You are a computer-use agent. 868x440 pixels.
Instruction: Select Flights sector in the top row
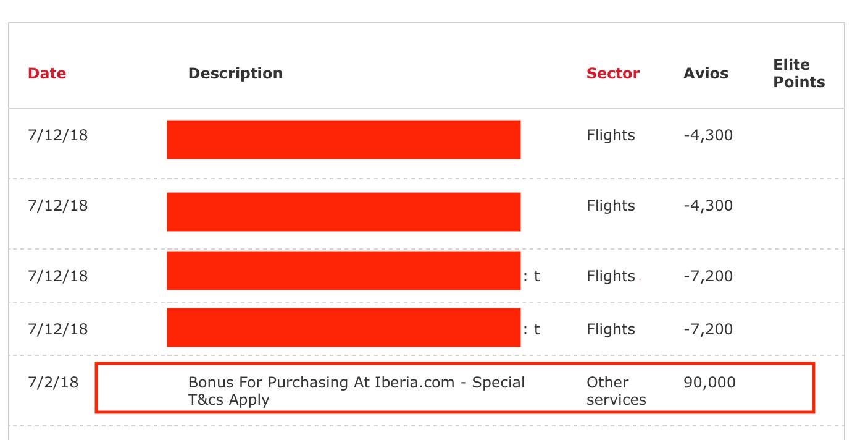click(x=611, y=135)
